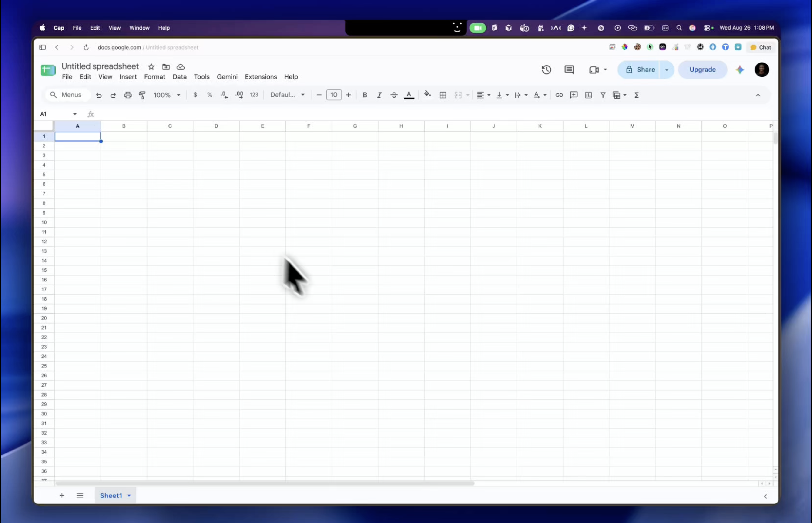
Task: Activate the Paint format roller tool
Action: click(142, 95)
